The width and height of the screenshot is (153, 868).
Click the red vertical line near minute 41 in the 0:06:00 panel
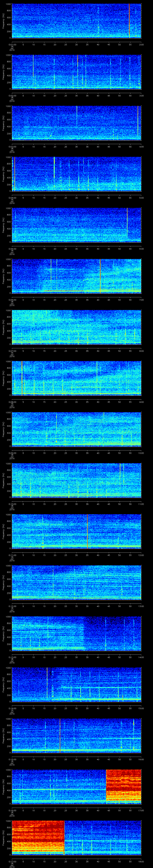pos(100,276)
